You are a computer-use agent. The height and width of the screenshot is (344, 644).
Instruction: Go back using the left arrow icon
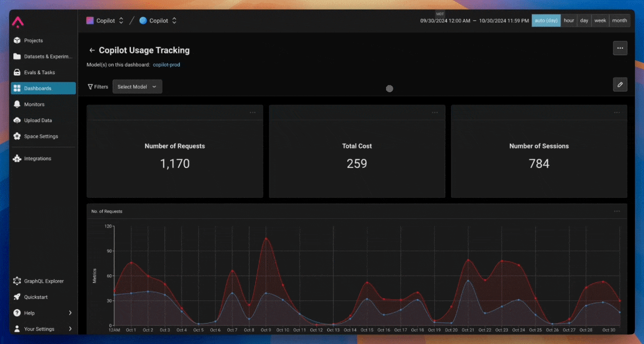92,50
